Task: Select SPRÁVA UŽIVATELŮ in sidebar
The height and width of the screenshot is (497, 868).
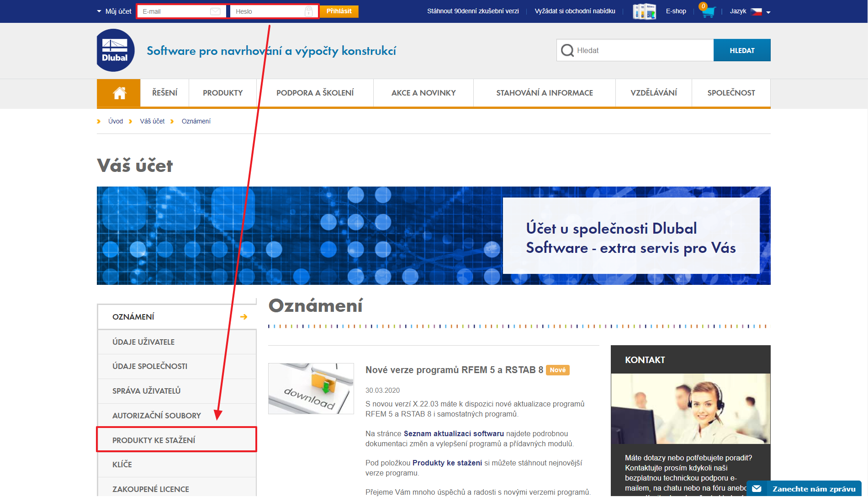Action: coord(177,391)
